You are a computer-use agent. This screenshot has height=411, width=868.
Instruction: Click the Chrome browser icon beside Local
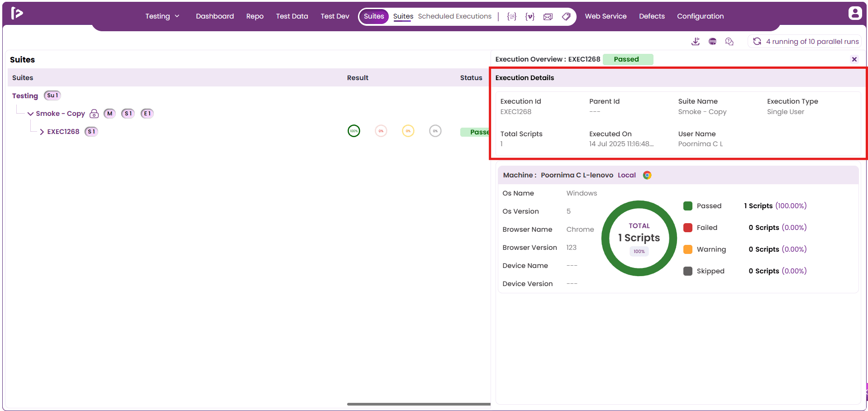[647, 175]
